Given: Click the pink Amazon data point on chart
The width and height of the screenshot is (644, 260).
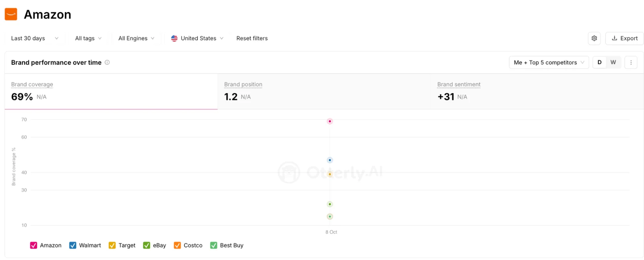Looking at the screenshot, I should point(330,121).
